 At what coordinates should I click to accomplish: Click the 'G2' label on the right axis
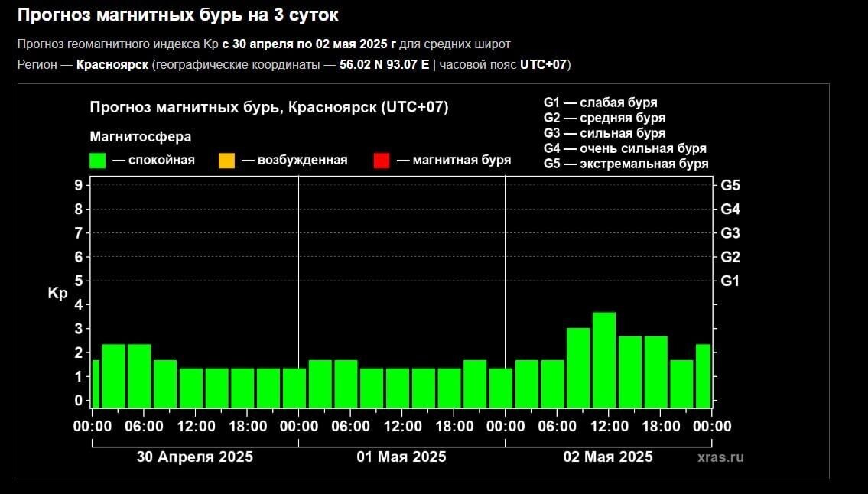[730, 257]
